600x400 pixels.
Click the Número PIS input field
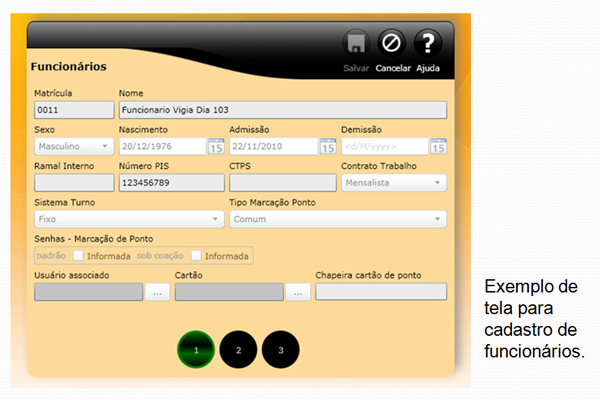(168, 183)
